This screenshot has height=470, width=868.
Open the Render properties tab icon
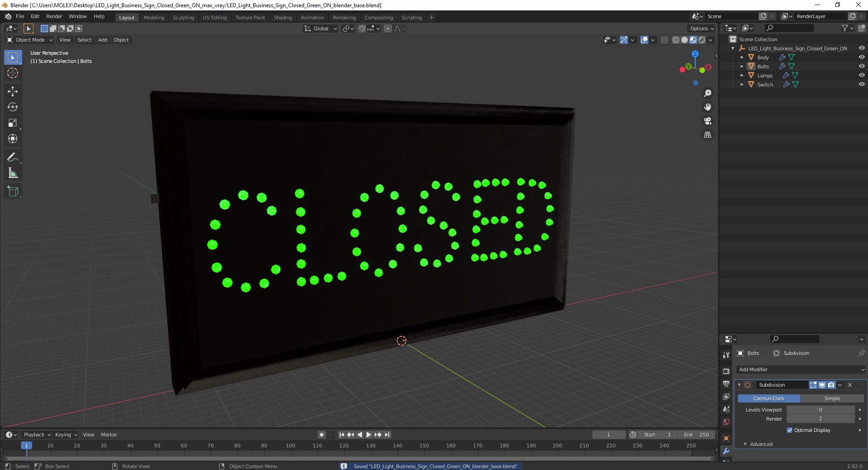click(x=726, y=371)
